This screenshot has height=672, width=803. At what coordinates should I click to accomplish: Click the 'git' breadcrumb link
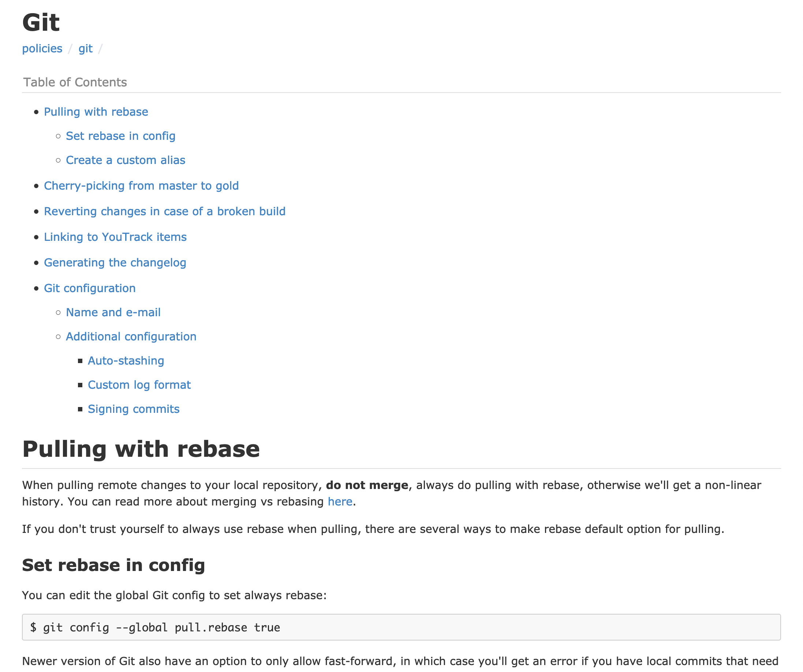point(85,48)
